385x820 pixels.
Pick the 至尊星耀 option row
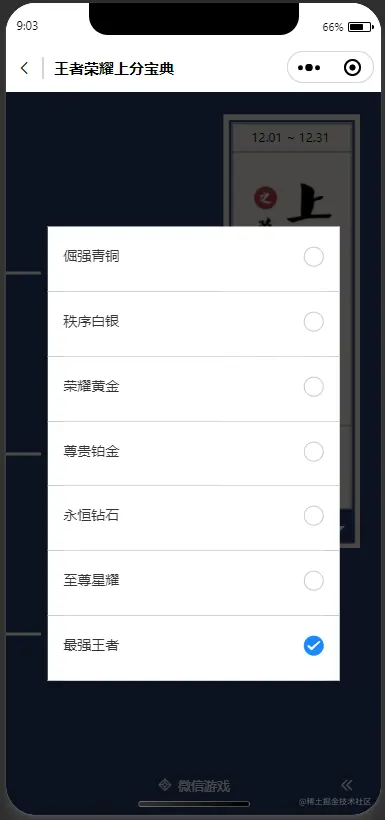[194, 582]
